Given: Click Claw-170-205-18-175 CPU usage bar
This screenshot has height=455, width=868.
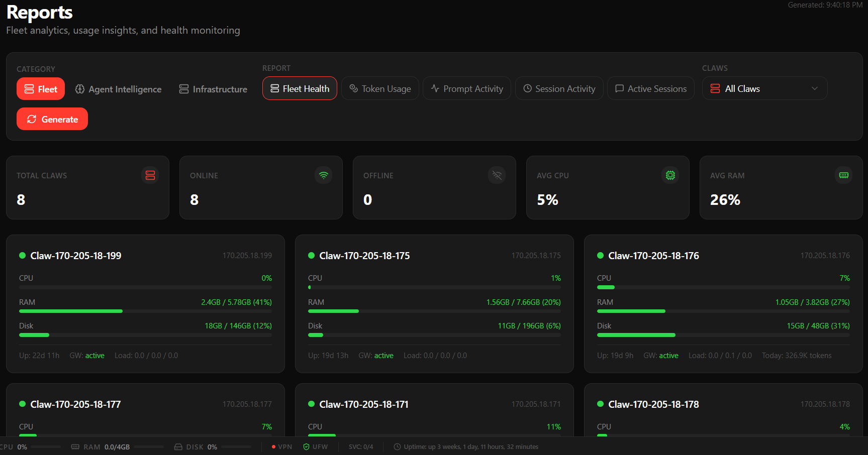Looking at the screenshot, I should (434, 287).
